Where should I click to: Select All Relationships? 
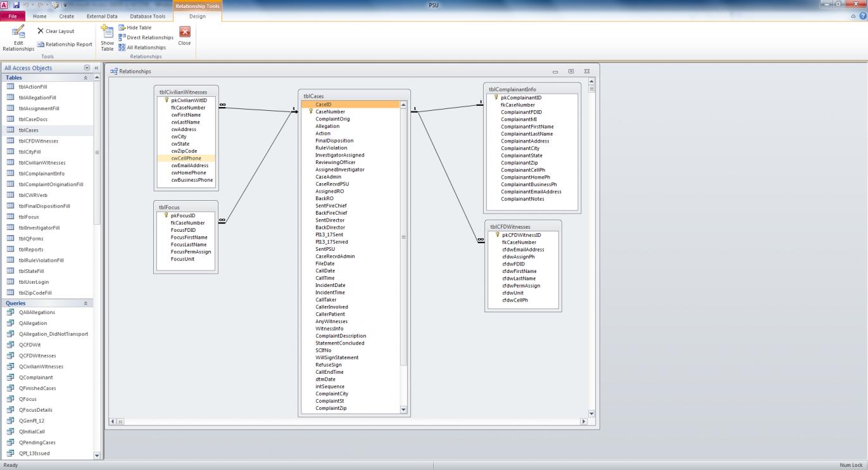point(142,48)
